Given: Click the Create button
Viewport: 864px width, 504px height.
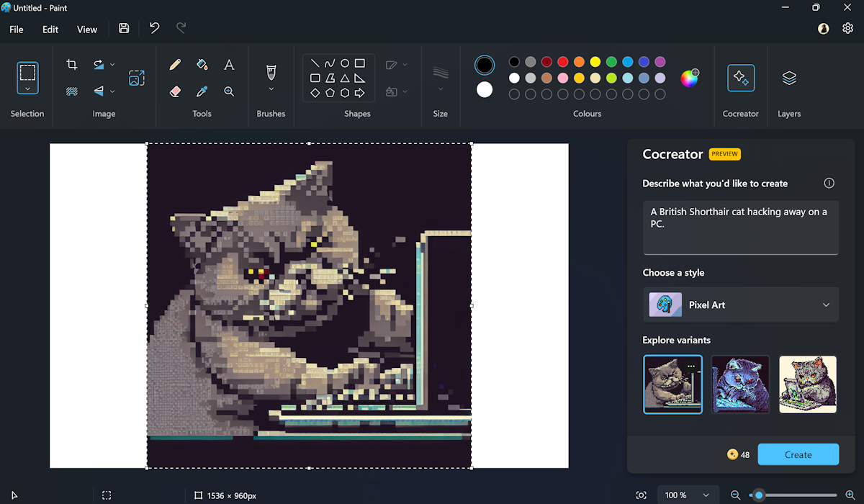Looking at the screenshot, I should 798,454.
